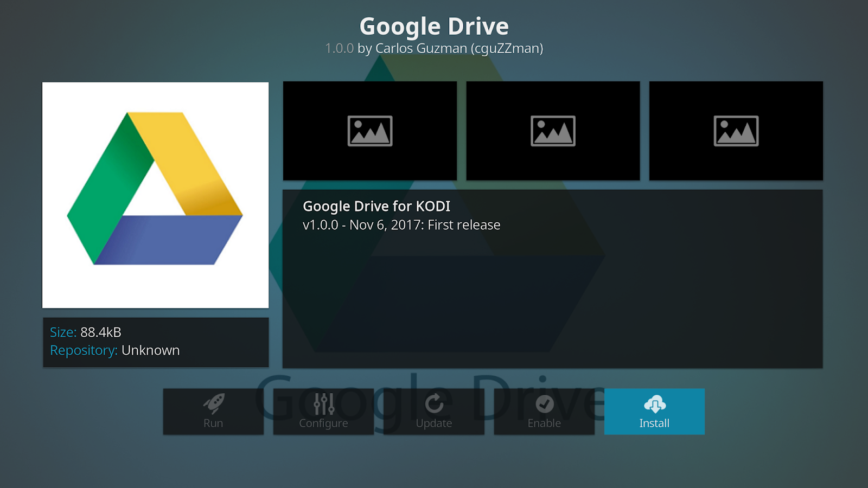Image resolution: width=868 pixels, height=488 pixels.
Task: Click the Google Drive addon logo
Action: [x=155, y=195]
